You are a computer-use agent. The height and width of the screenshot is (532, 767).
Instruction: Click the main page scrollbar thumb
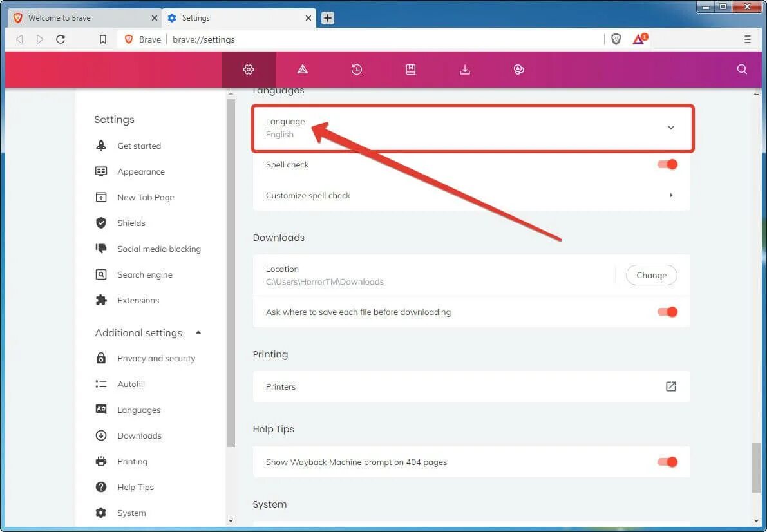pos(756,468)
